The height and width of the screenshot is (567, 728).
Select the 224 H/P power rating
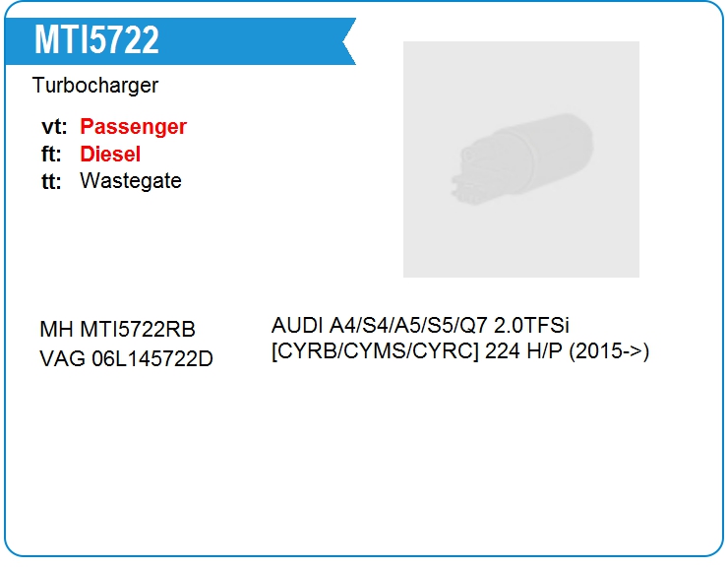523,351
